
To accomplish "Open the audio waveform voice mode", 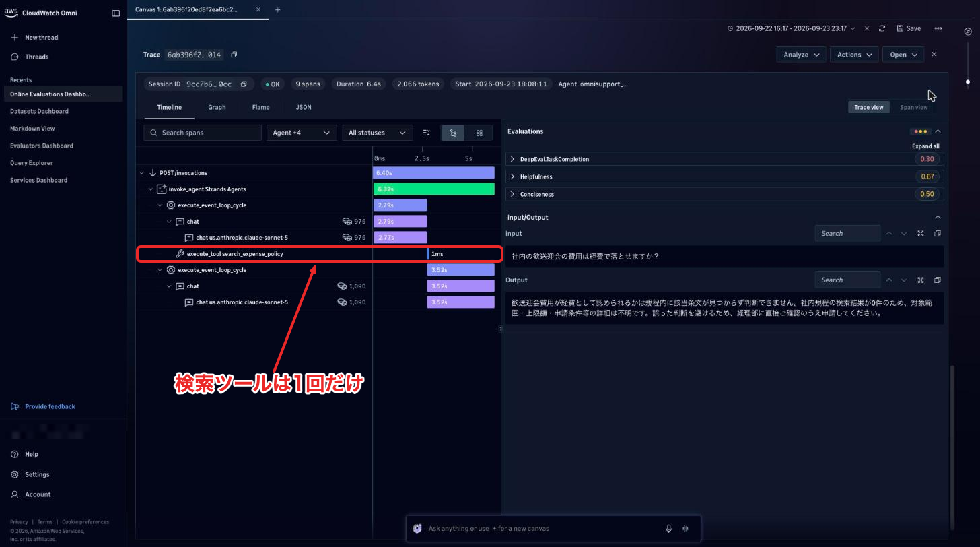I will click(x=687, y=529).
